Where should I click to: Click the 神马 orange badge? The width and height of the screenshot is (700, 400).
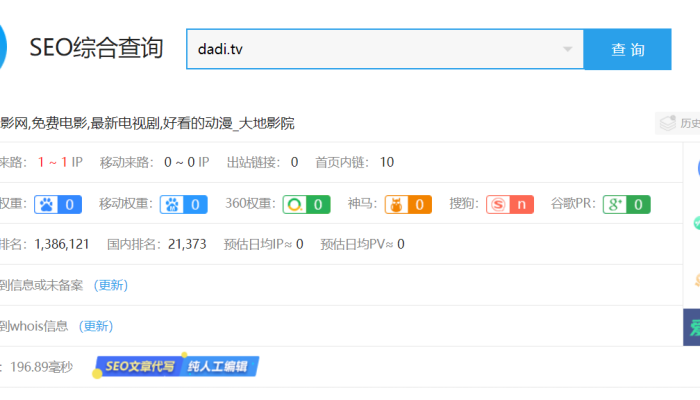[x=408, y=204]
